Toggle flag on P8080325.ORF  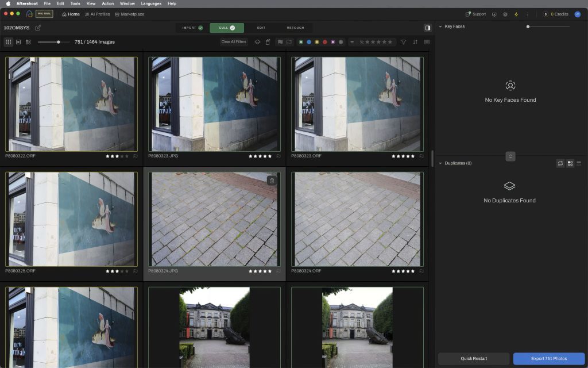click(136, 271)
